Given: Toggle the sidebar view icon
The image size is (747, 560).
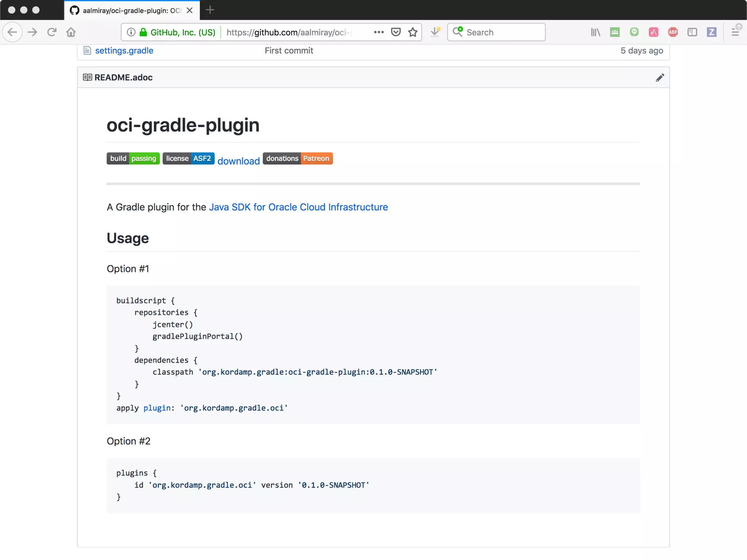Looking at the screenshot, I should coord(692,32).
